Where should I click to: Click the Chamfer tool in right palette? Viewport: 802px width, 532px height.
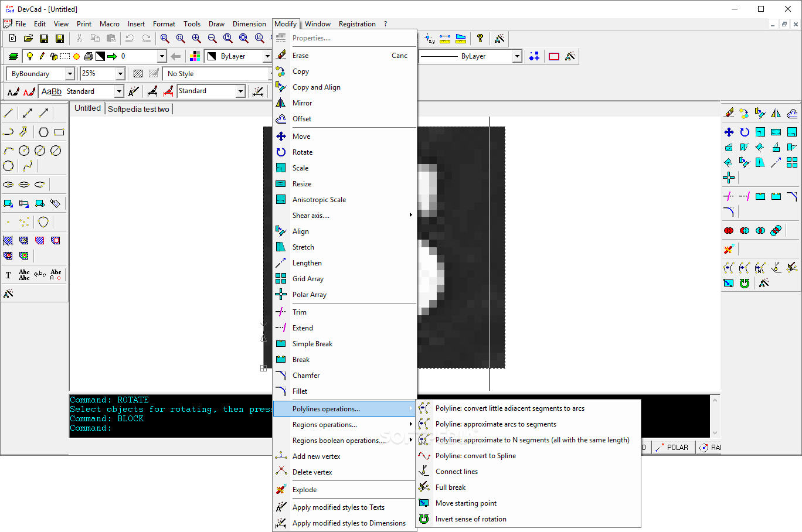792,196
